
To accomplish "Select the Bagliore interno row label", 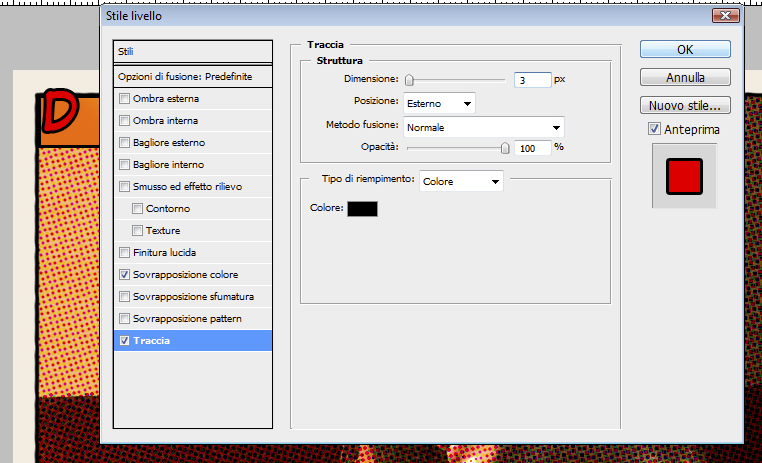I will (168, 165).
